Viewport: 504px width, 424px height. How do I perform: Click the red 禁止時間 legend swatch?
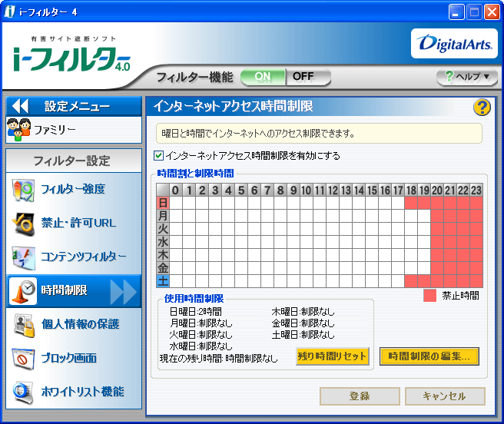pyautogui.click(x=429, y=296)
